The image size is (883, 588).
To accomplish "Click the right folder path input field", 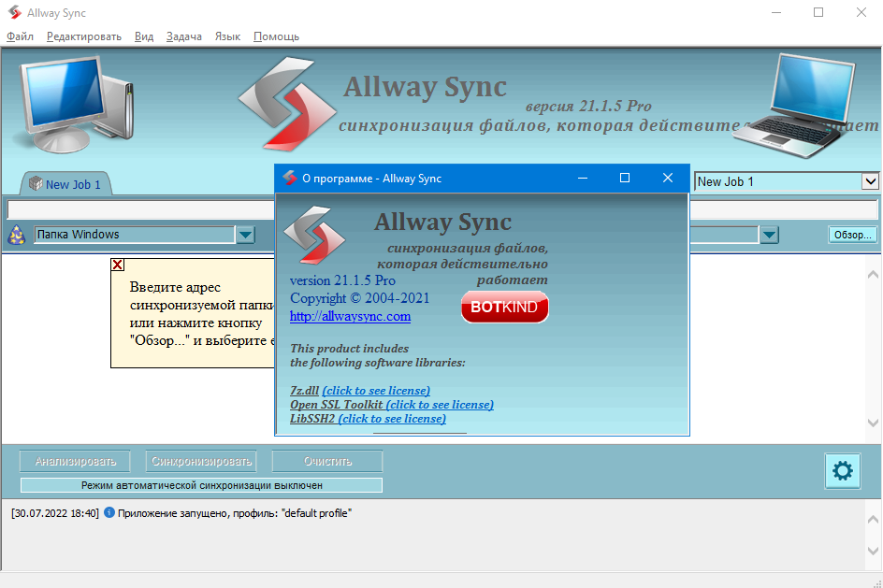I will click(x=784, y=209).
